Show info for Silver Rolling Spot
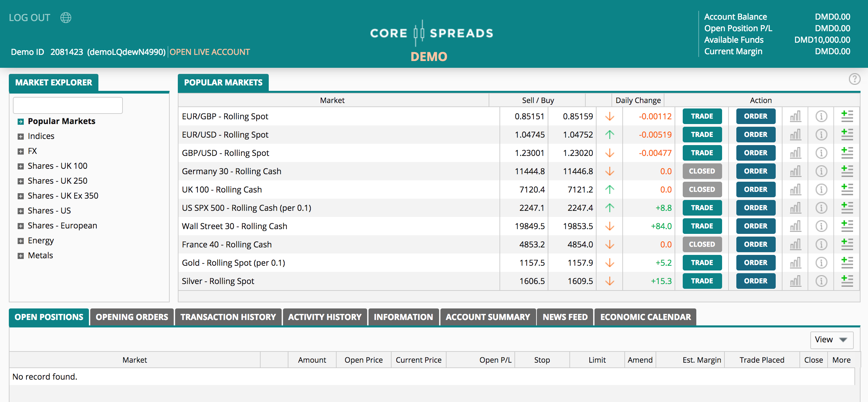868x402 pixels. coord(821,281)
